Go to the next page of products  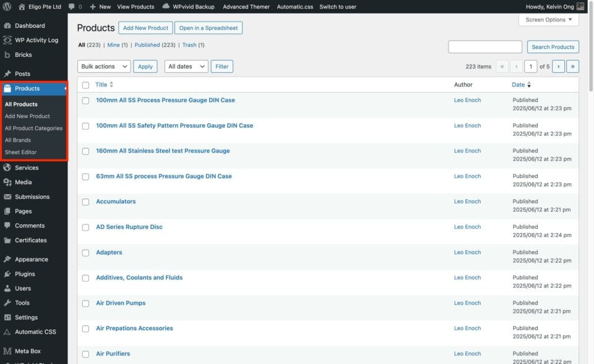[558, 67]
